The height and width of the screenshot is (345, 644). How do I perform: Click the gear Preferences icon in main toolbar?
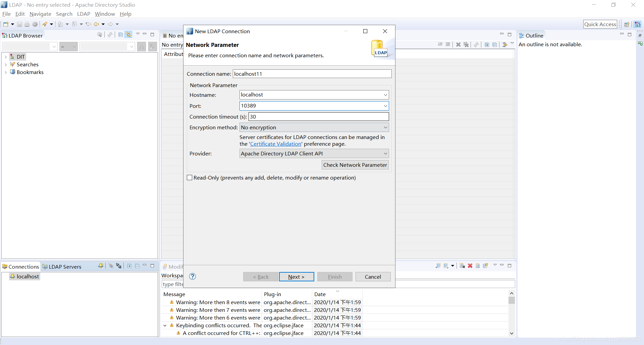pos(35,24)
